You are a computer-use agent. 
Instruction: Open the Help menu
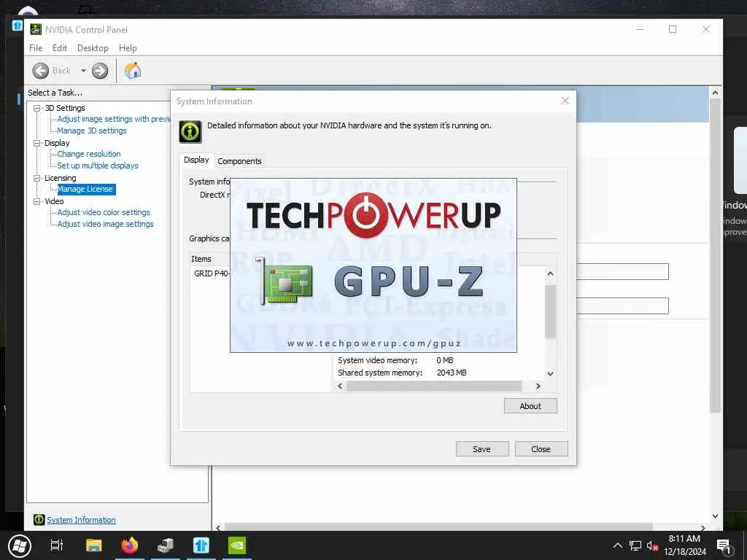128,48
